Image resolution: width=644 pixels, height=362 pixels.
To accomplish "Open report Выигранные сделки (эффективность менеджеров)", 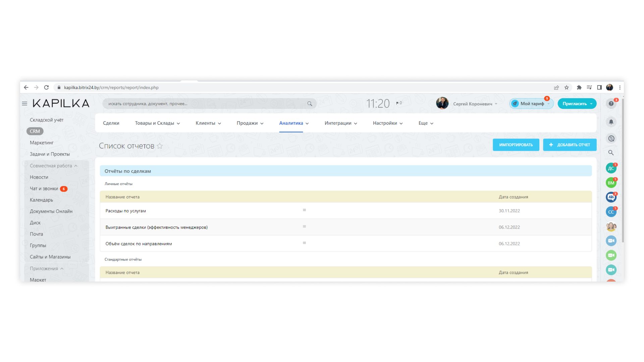I will pyautogui.click(x=156, y=227).
